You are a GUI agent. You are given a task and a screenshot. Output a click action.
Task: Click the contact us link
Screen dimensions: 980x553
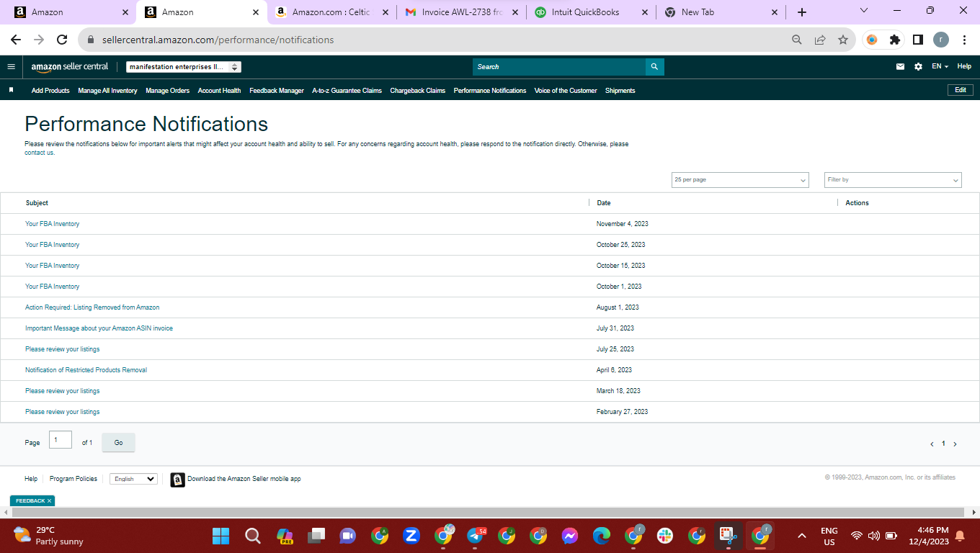tap(40, 153)
